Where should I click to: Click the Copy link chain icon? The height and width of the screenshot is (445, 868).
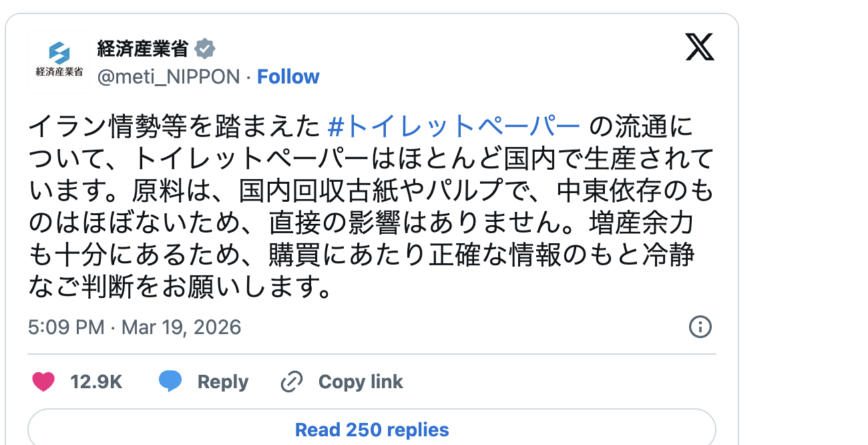[x=291, y=380]
